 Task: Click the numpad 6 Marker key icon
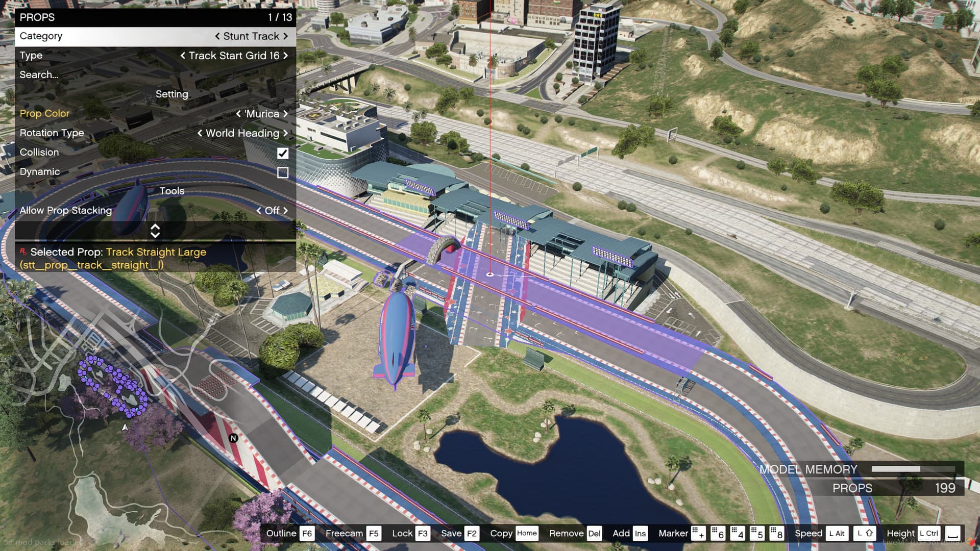click(718, 533)
